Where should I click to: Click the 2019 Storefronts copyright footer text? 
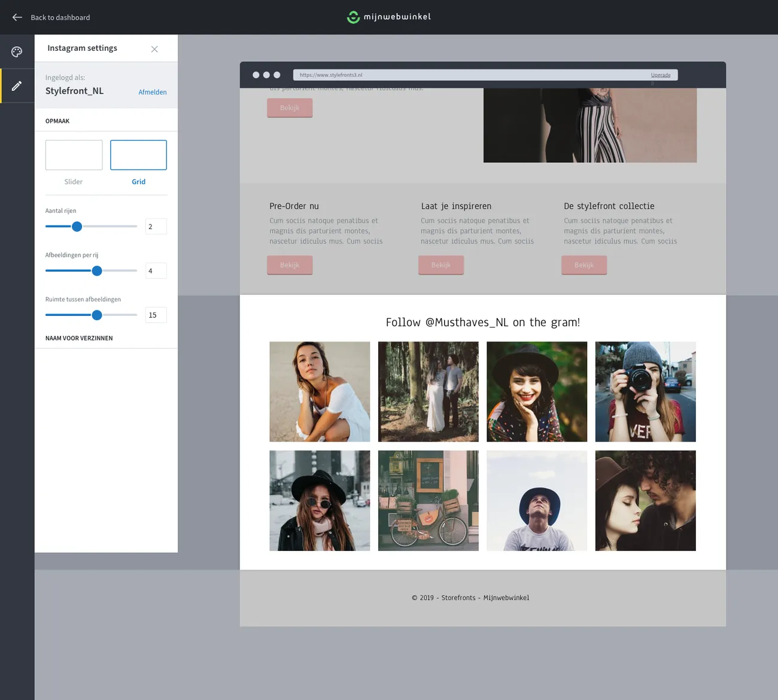tap(470, 598)
